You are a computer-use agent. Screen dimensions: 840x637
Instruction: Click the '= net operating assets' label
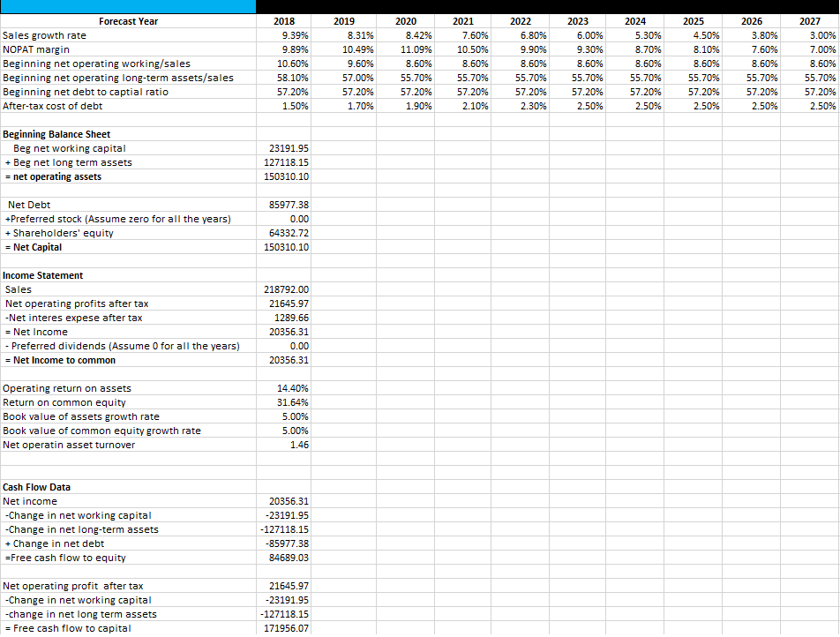pyautogui.click(x=53, y=176)
